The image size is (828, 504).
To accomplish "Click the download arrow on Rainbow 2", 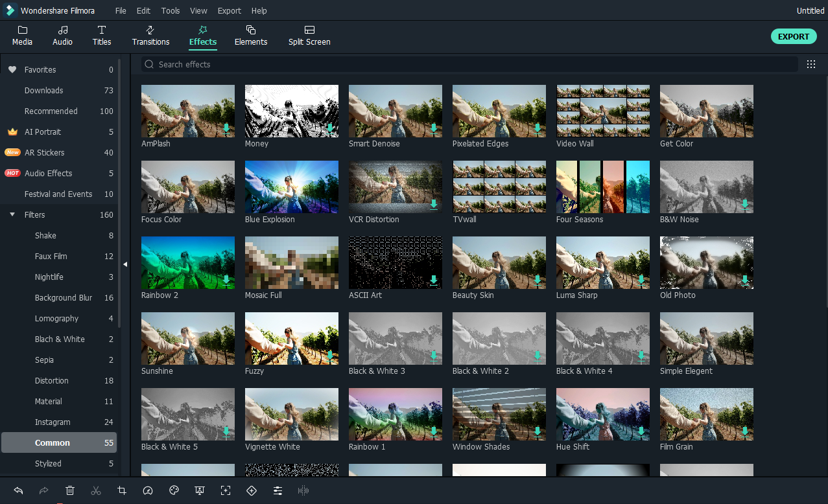I will [x=226, y=281].
